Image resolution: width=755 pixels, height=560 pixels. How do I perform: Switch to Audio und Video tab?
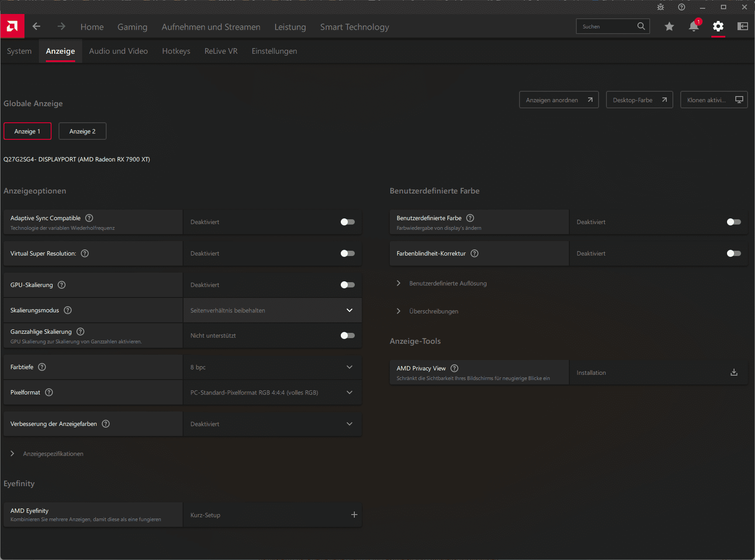click(118, 51)
